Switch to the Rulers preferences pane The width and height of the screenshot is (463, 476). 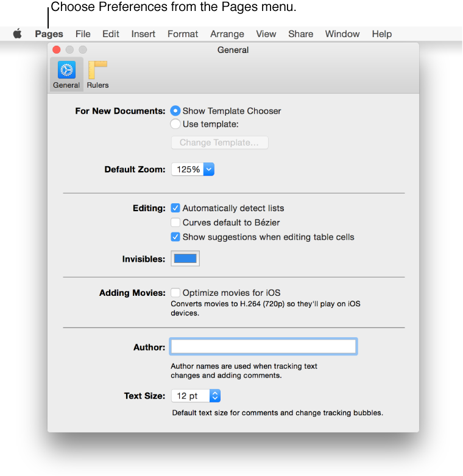tap(97, 74)
